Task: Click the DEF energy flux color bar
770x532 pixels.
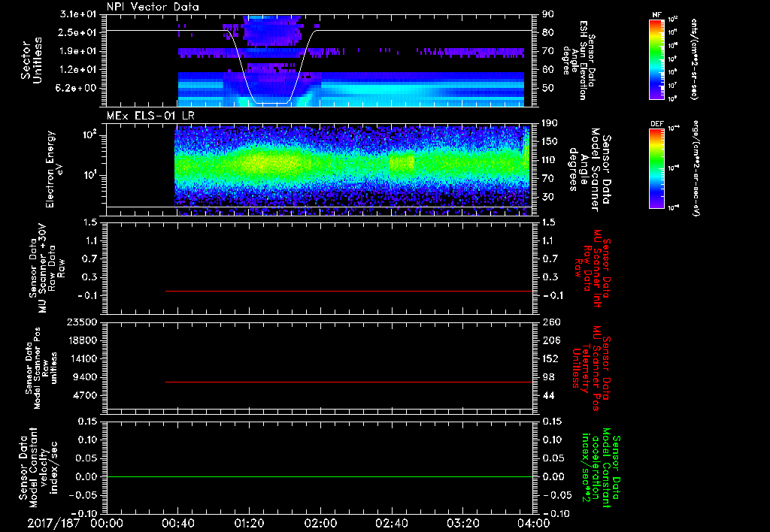Action: coord(656,168)
